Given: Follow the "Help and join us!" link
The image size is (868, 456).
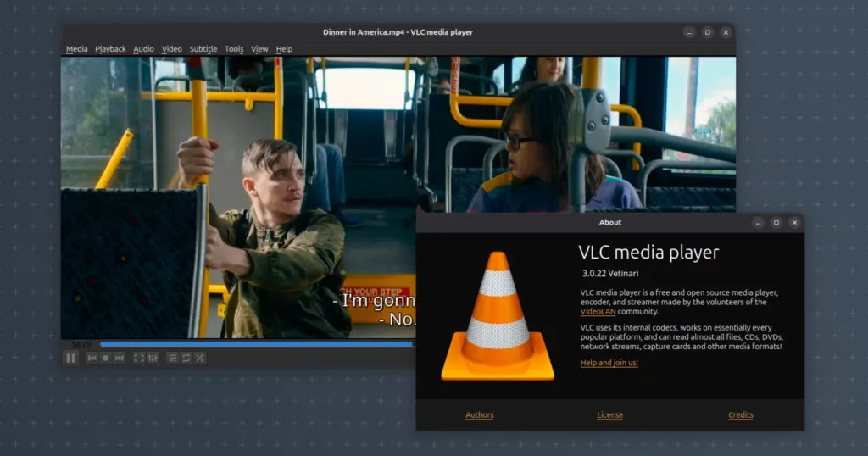Looking at the screenshot, I should 609,363.
